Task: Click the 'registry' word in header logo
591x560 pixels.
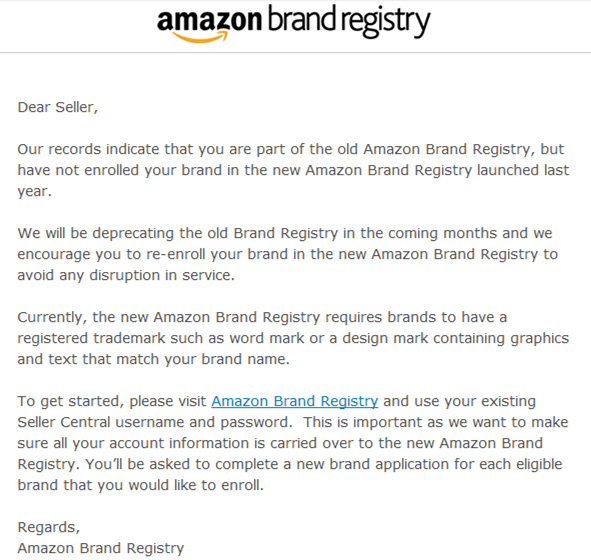Action: [386, 22]
